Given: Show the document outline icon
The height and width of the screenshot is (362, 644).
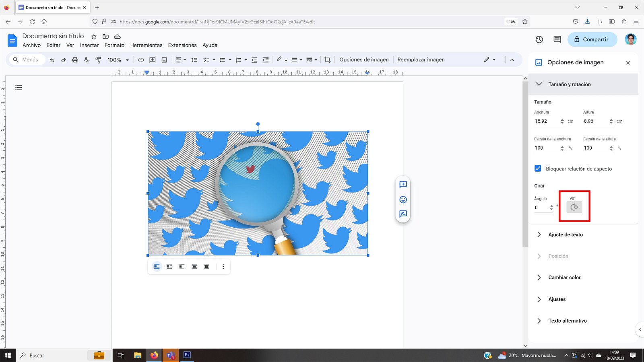Looking at the screenshot, I should (19, 87).
